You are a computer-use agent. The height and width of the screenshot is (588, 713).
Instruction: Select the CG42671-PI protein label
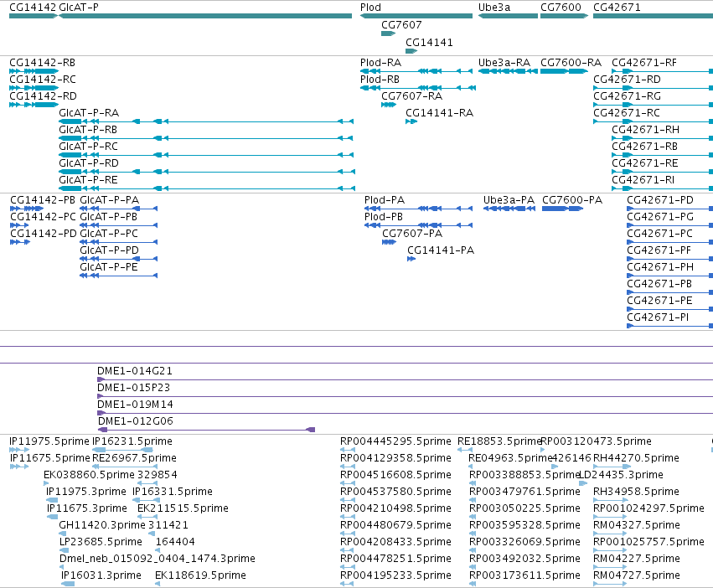pos(658,317)
